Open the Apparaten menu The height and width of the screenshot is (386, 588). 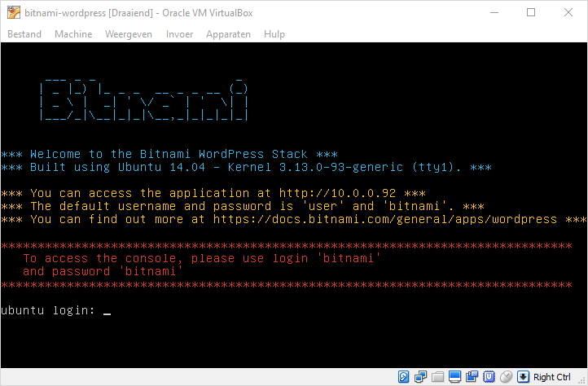tap(228, 34)
